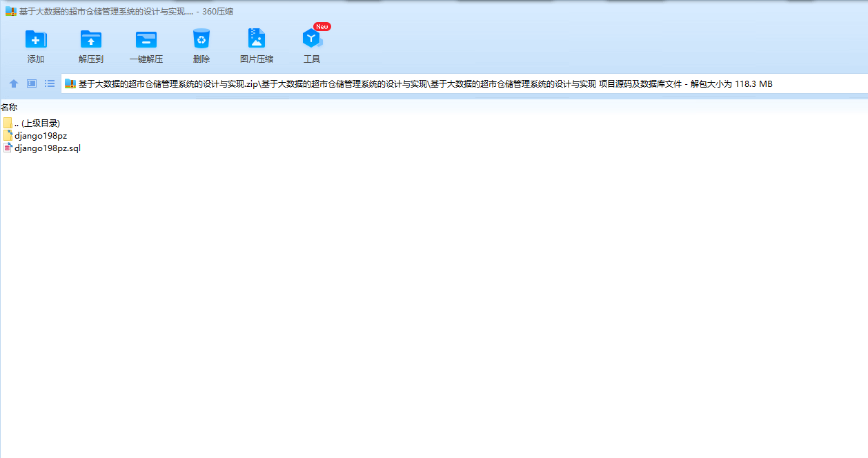Open the 工具 (Tools) icon with New badge
The image size is (868, 458).
[x=313, y=39]
